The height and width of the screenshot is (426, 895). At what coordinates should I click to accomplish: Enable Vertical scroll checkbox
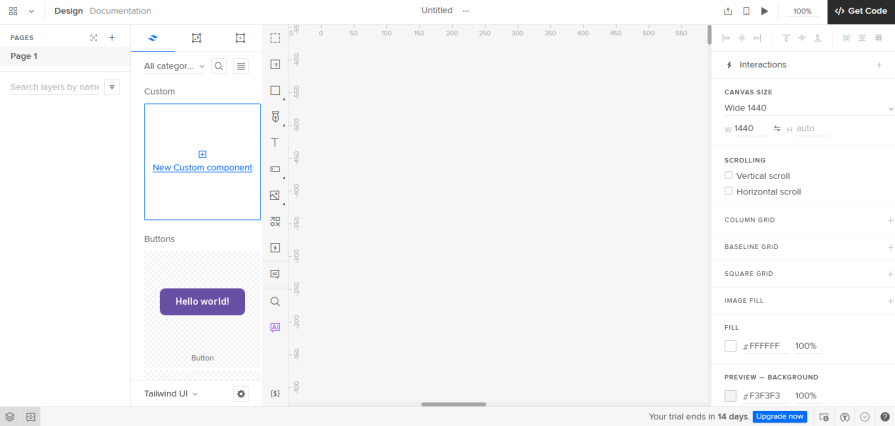(x=729, y=176)
